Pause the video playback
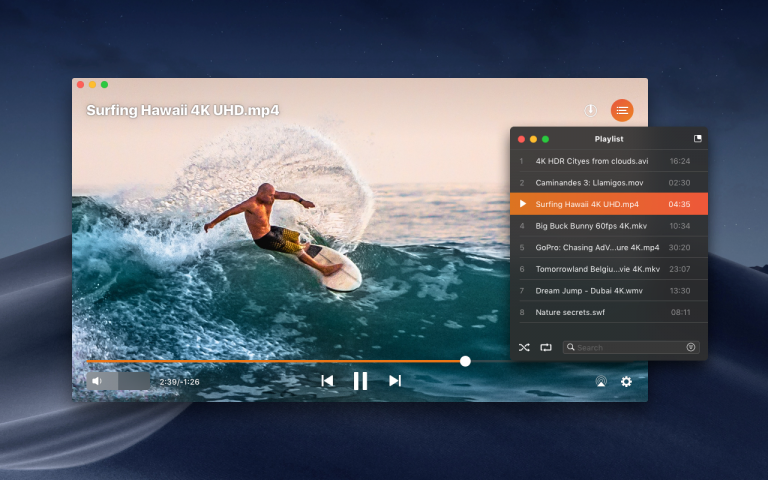 (x=360, y=381)
